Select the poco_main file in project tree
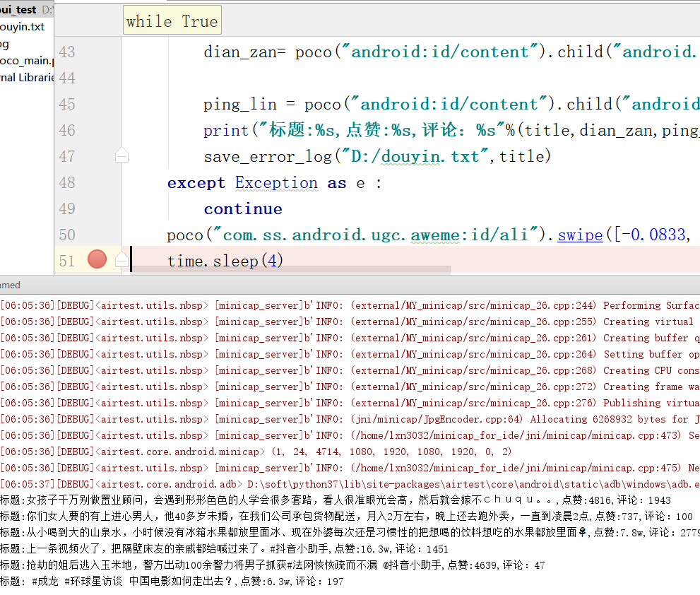This screenshot has width=700, height=595. 27,60
